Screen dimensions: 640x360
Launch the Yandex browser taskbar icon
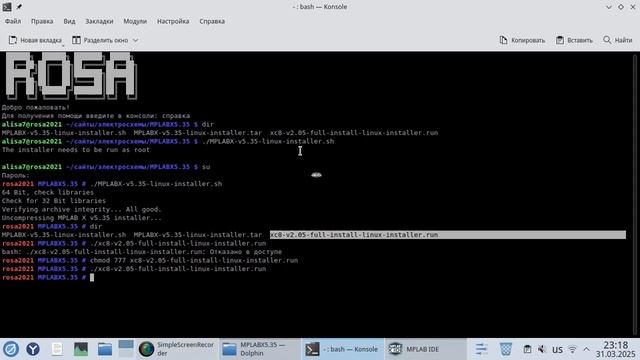click(33, 349)
